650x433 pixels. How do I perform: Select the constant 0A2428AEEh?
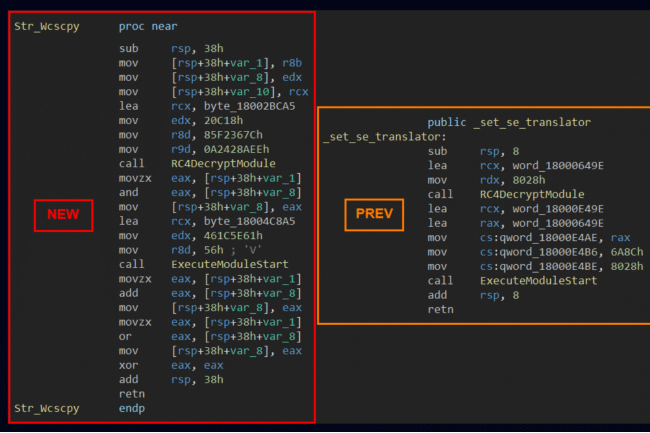(x=236, y=149)
